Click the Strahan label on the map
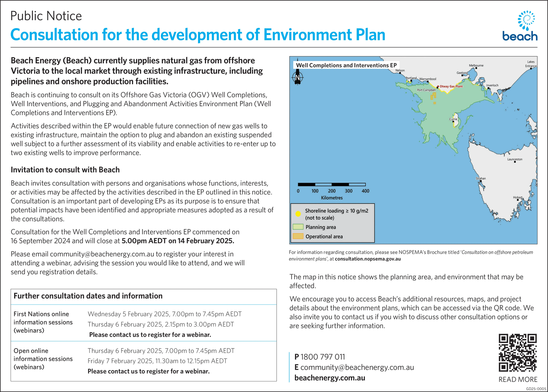The width and height of the screenshot is (548, 392). [x=481, y=178]
